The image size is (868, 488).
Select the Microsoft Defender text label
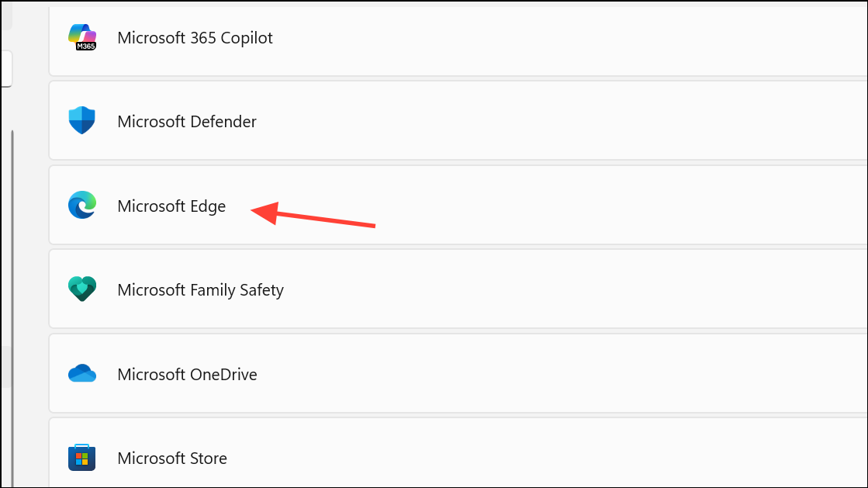click(186, 121)
